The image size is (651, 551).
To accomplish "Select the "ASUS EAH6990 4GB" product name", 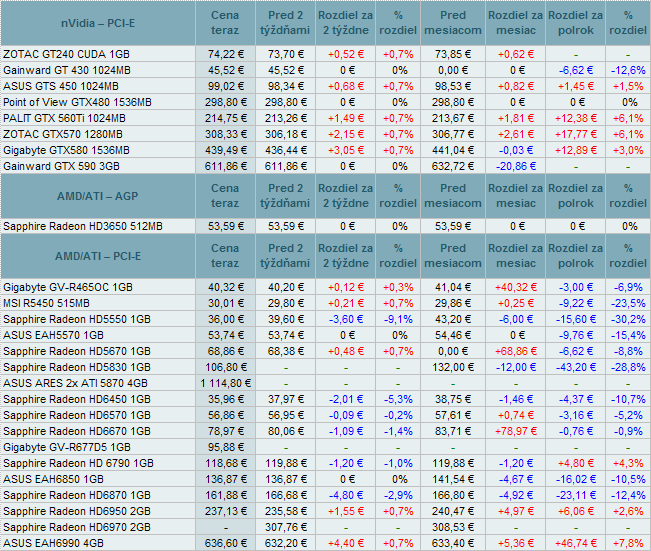I will click(53, 543).
